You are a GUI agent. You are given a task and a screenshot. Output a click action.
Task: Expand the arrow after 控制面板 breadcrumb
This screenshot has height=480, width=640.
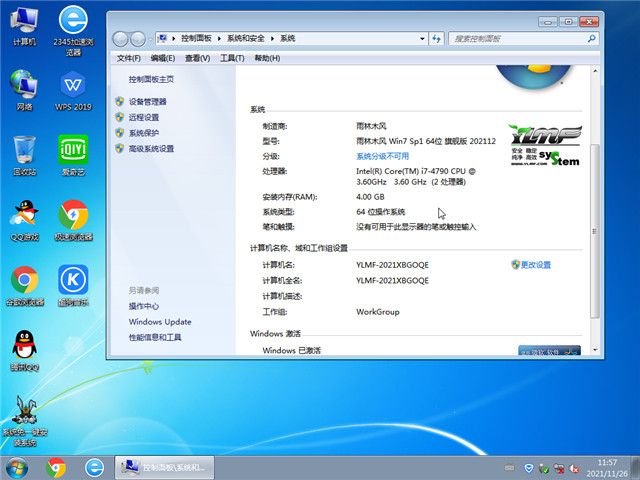click(x=219, y=38)
